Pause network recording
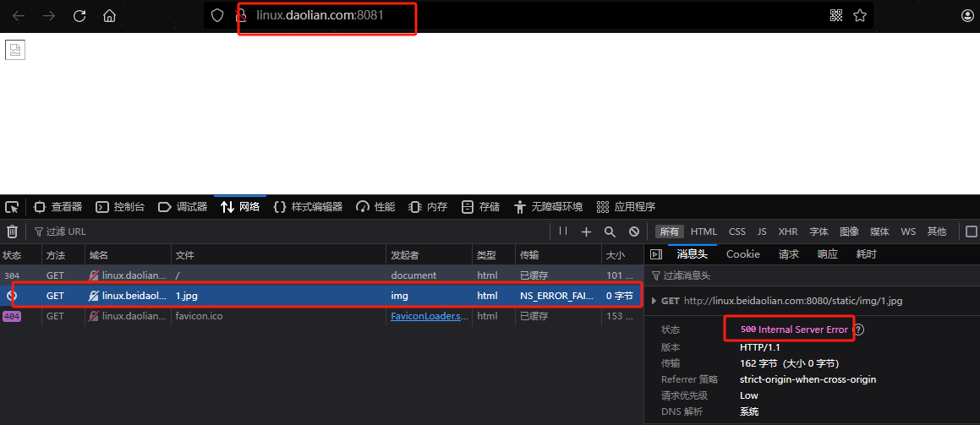Viewport: 980px width, 425px height. point(563,232)
